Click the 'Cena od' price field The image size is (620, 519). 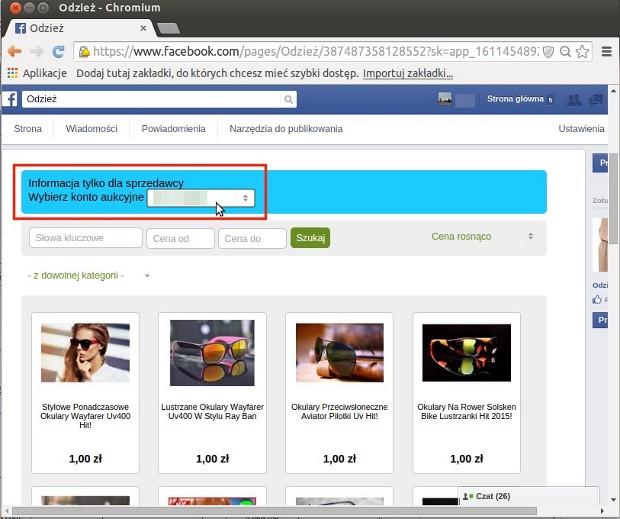[180, 238]
